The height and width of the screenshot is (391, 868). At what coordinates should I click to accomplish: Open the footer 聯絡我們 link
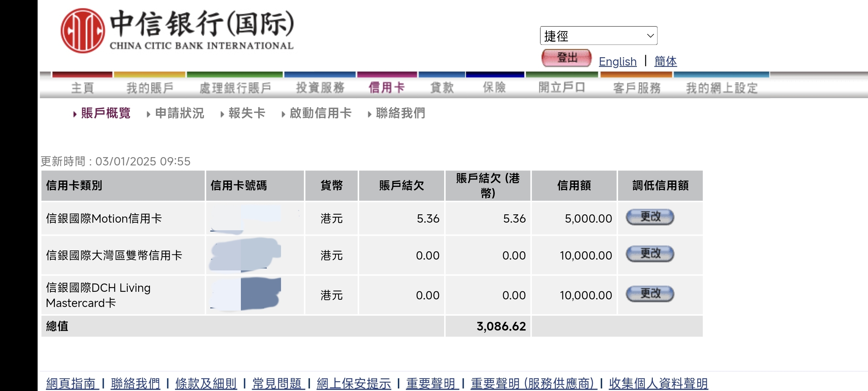pos(135,383)
